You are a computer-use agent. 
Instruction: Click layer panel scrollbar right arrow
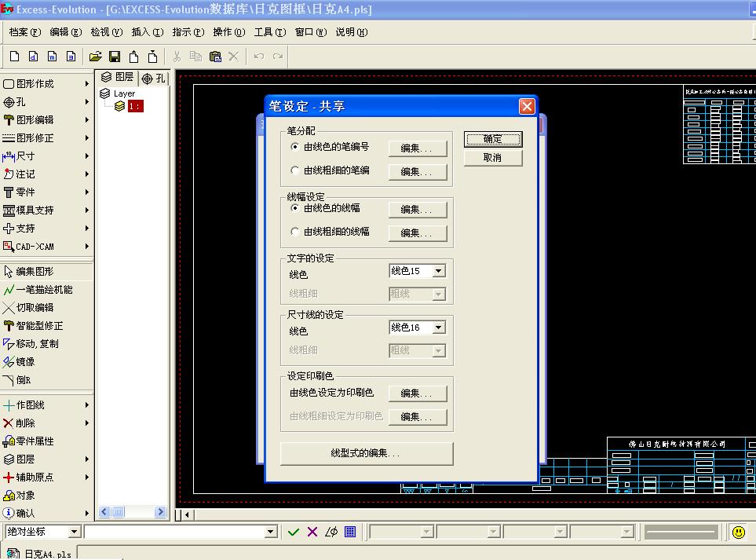pyautogui.click(x=161, y=512)
